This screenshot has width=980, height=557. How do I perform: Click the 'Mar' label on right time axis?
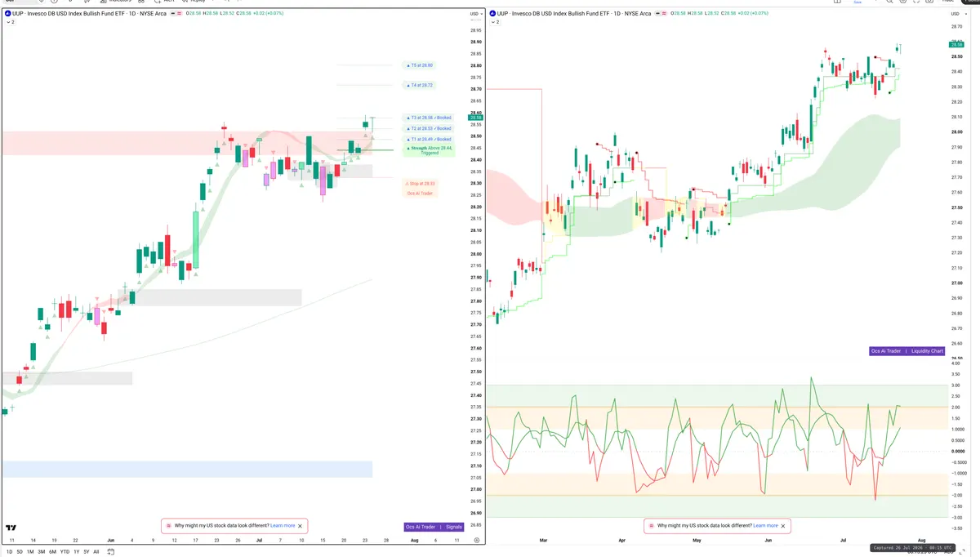click(x=542, y=540)
